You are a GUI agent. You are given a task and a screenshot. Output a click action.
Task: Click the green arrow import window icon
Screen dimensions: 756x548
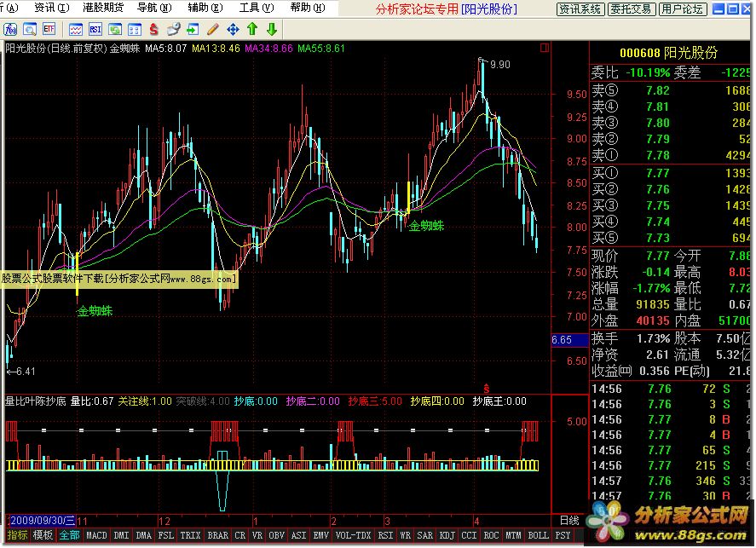point(193,29)
